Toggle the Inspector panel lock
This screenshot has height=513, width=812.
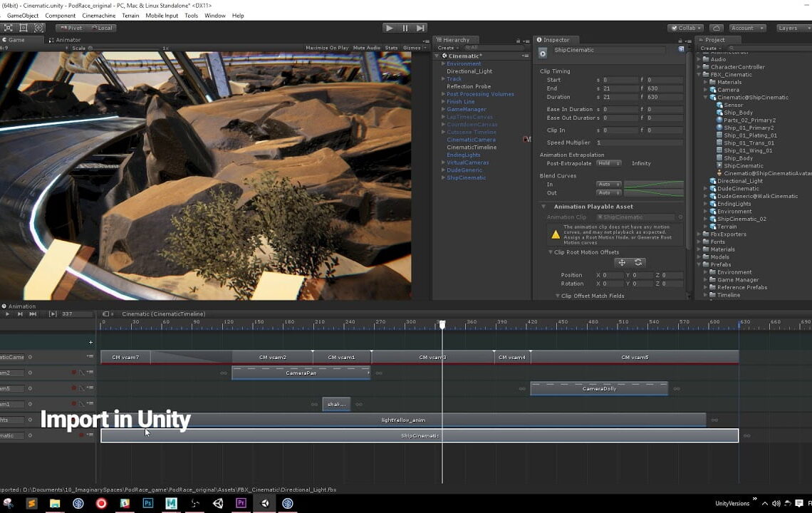coord(680,41)
